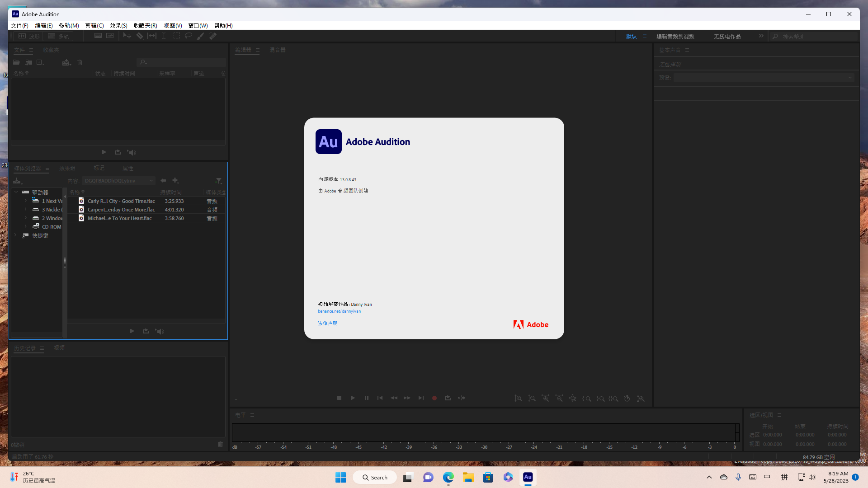Open the folder icon in Files panel
This screenshot has height=488, width=868.
coord(16,62)
